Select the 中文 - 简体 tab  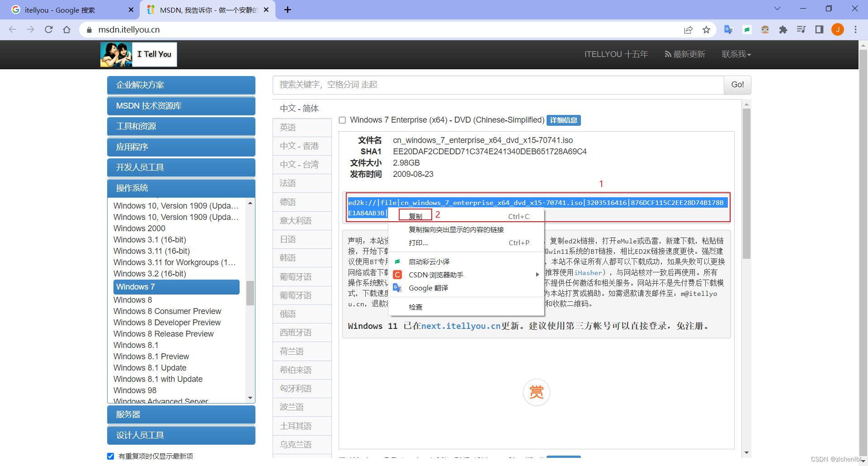[x=302, y=109]
